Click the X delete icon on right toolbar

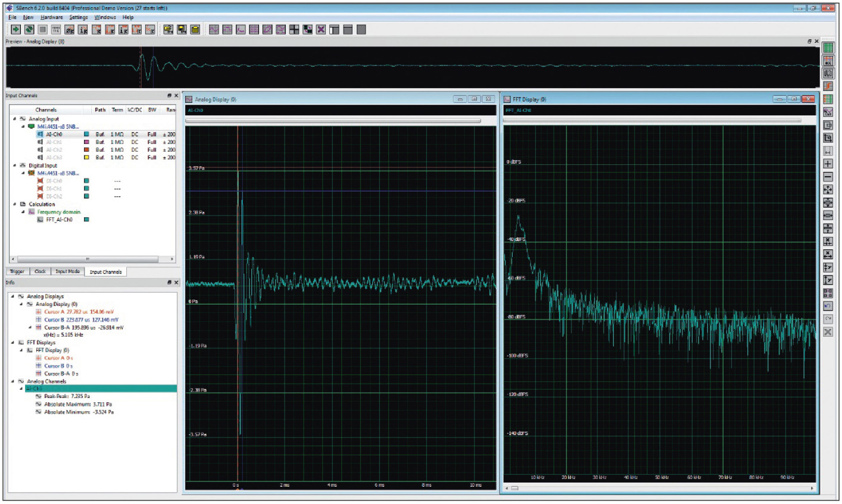tap(828, 332)
